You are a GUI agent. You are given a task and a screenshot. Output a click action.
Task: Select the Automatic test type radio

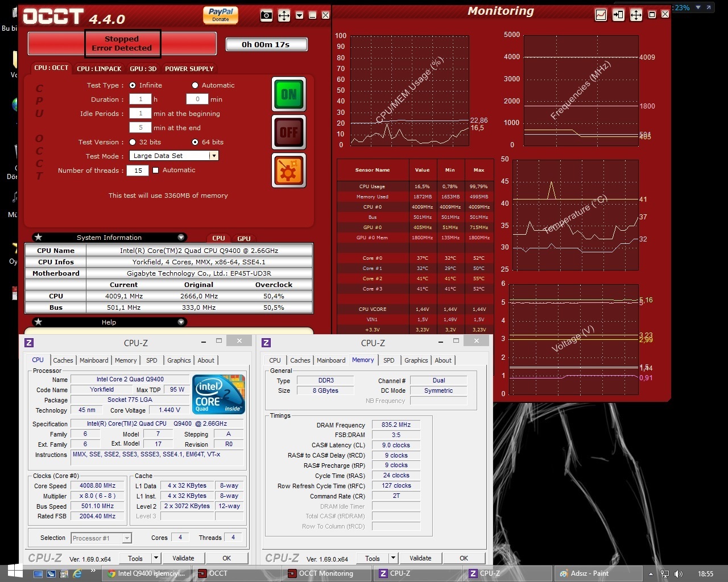click(x=195, y=85)
